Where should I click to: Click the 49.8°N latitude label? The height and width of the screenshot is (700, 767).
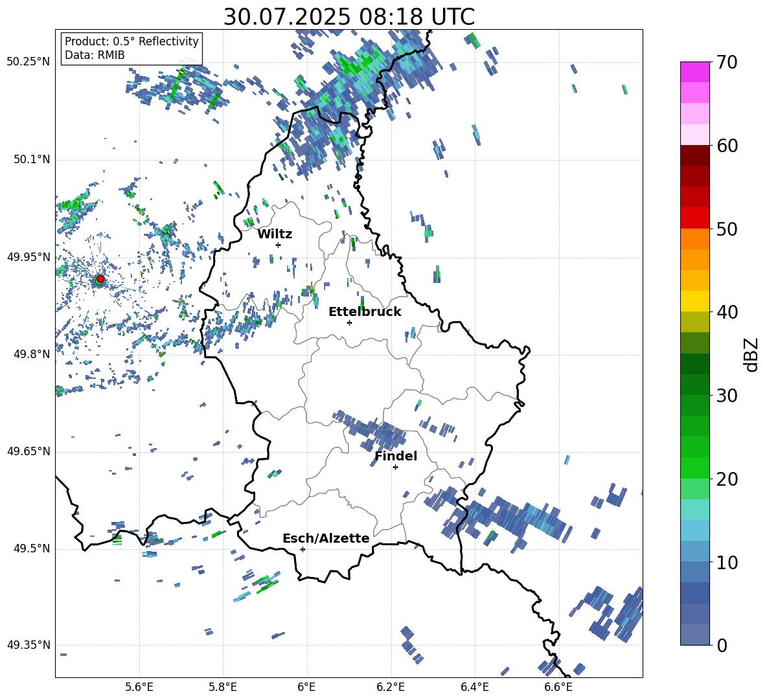pos(31,354)
